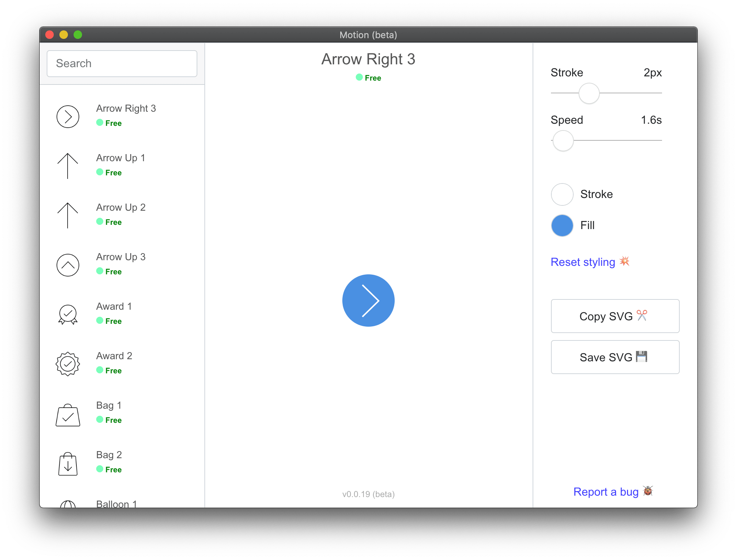
Task: Select the Bag 1 checkmark icon
Action: pos(68,415)
